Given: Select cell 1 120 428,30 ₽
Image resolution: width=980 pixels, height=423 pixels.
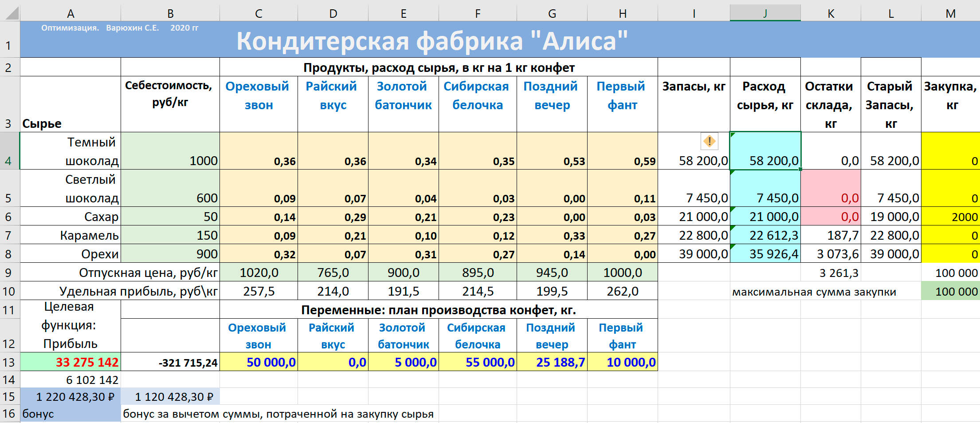Looking at the screenshot, I should 170,396.
